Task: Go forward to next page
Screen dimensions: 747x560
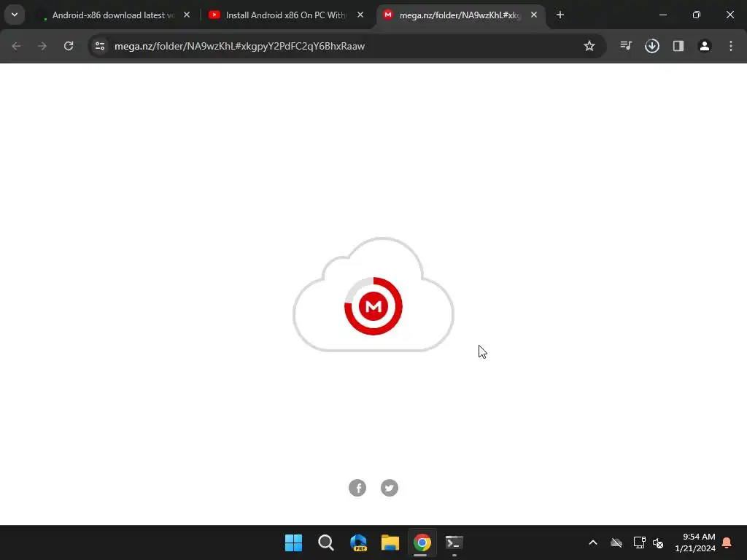Action: point(42,46)
